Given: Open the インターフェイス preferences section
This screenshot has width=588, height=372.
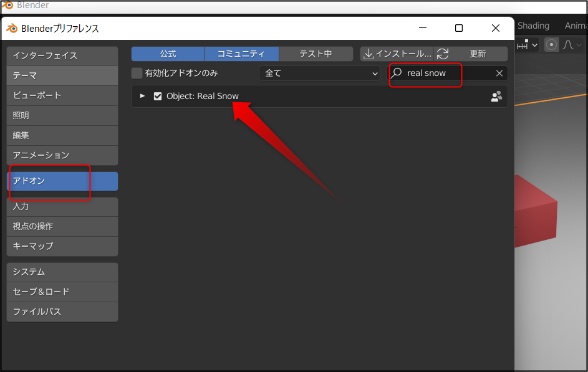Looking at the screenshot, I should click(62, 56).
